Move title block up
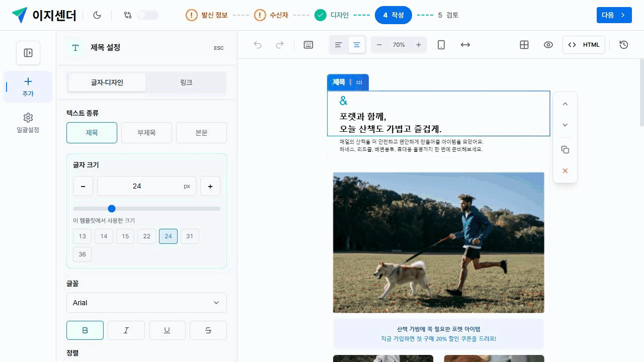644x362 pixels. point(565,104)
